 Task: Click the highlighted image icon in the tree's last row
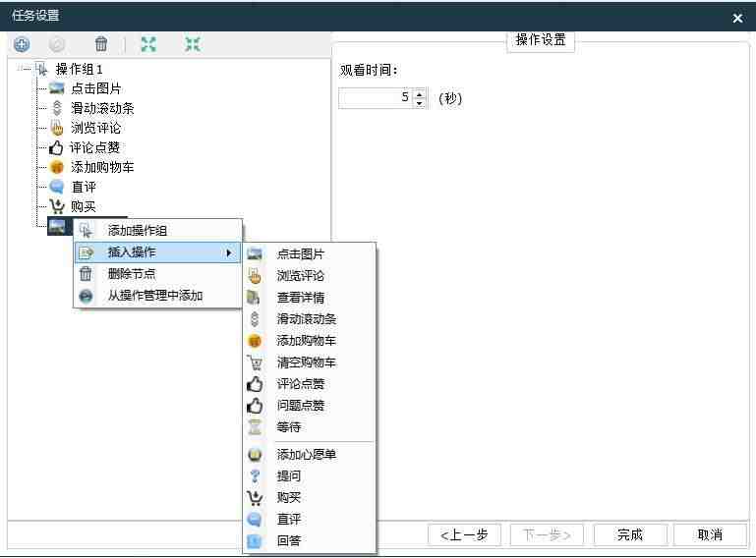(57, 227)
